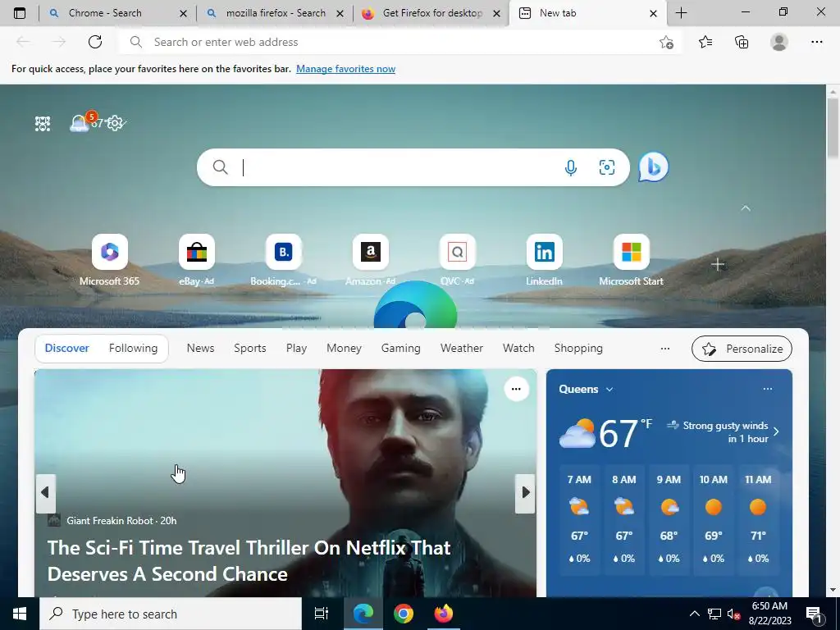840x630 pixels.
Task: Open Amazon quick link tile
Action: (x=370, y=260)
